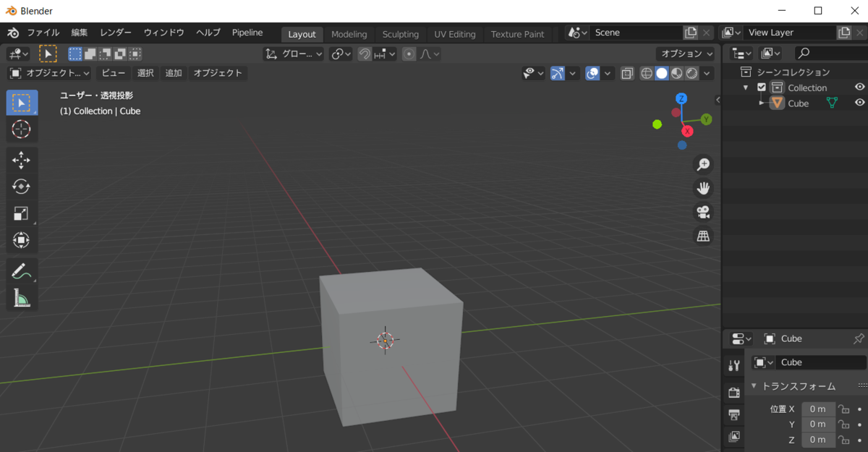Click the mesh data icon next to Cube
This screenshot has height=452, width=868.
pyautogui.click(x=832, y=103)
